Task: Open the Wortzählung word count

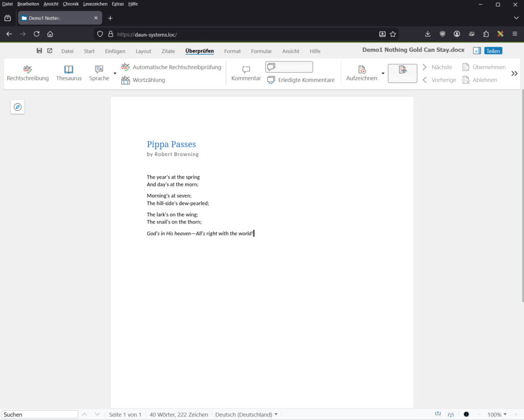Action: (148, 80)
